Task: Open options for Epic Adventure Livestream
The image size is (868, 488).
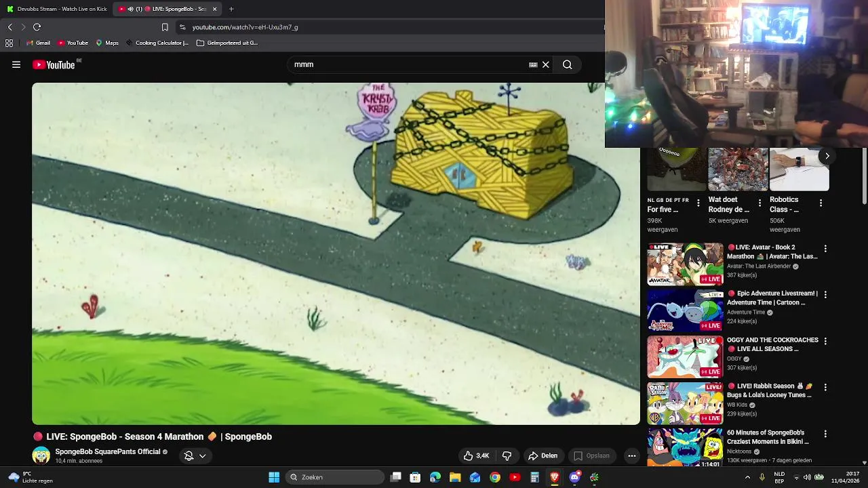Action: [825, 295]
